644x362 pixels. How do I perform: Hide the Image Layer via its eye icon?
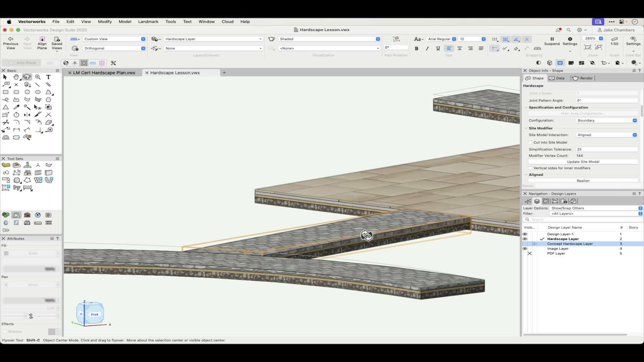pyautogui.click(x=524, y=249)
